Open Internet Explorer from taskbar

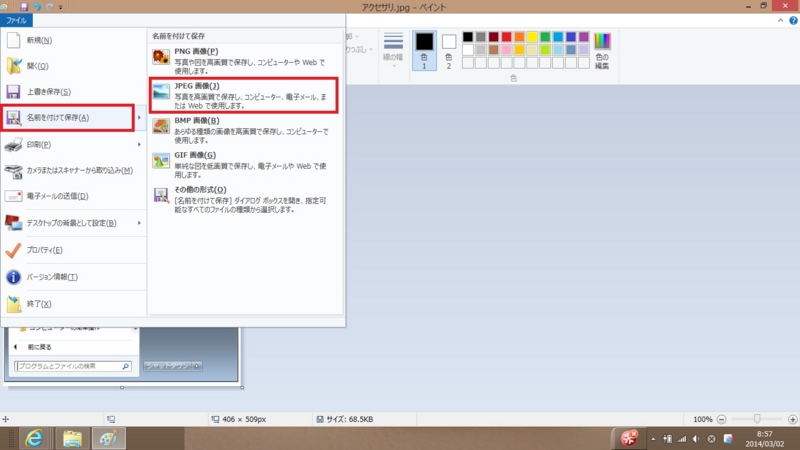point(34,438)
